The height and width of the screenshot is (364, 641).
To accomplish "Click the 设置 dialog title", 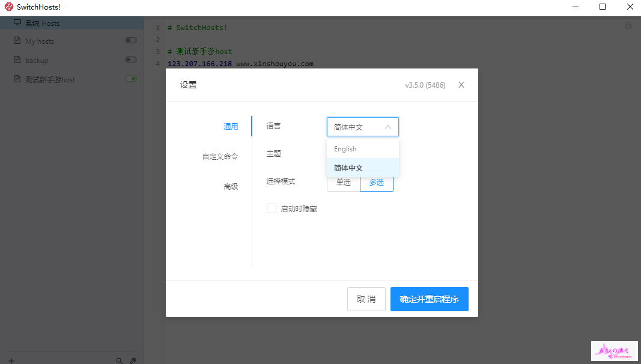I will [x=189, y=85].
